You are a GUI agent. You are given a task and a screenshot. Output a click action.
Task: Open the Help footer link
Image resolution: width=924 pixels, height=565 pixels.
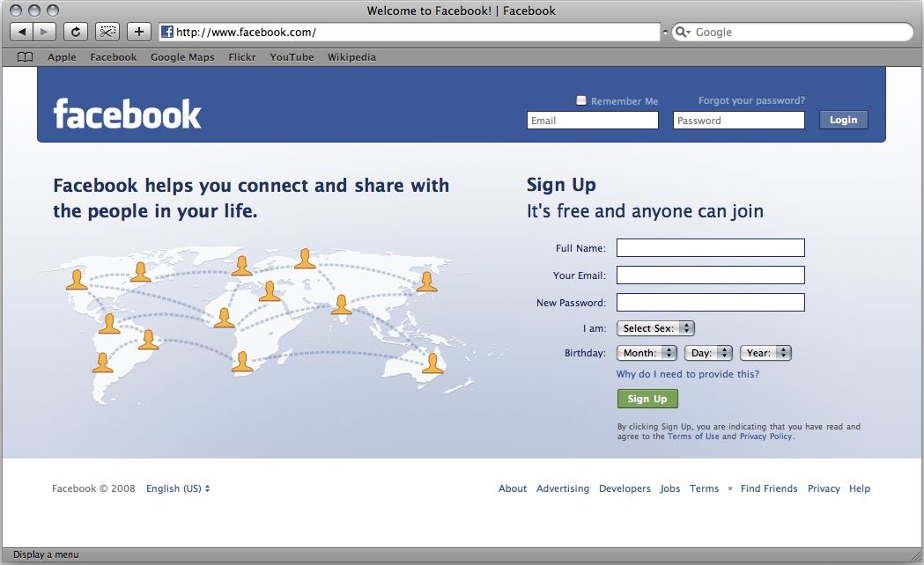[x=860, y=488]
